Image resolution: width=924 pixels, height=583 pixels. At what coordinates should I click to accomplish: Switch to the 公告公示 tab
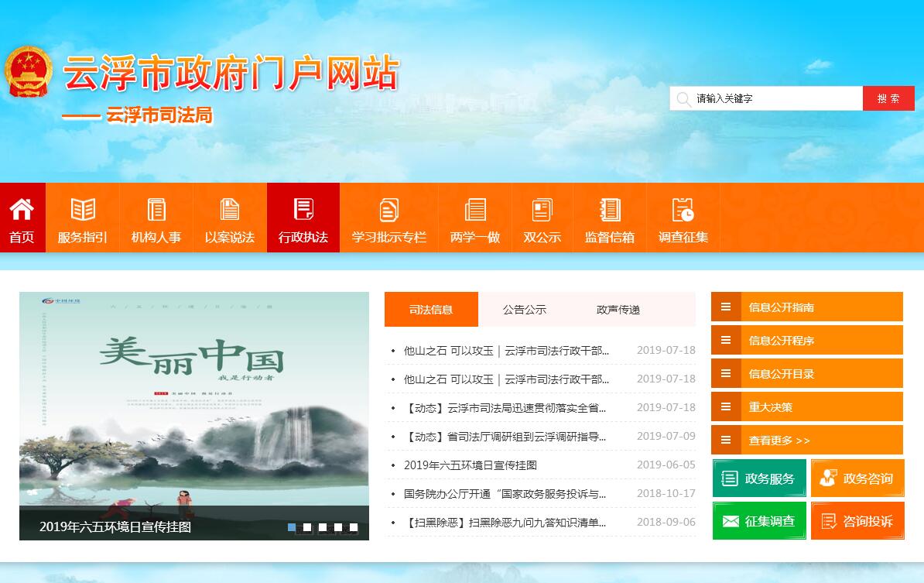coord(524,310)
